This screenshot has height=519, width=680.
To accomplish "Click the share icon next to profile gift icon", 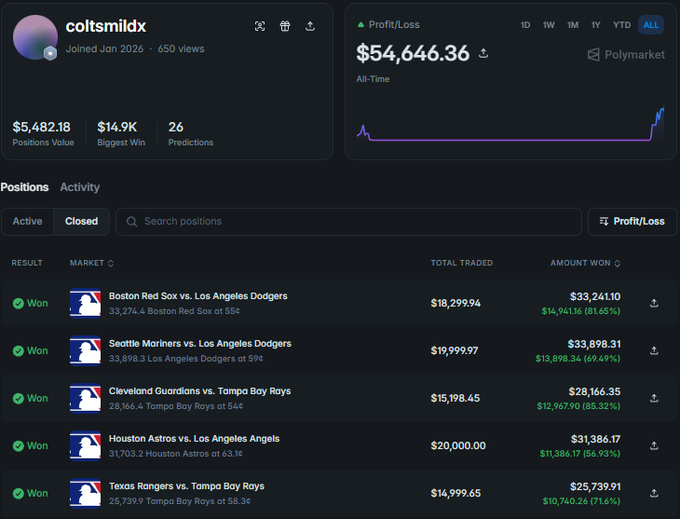I will (x=310, y=26).
